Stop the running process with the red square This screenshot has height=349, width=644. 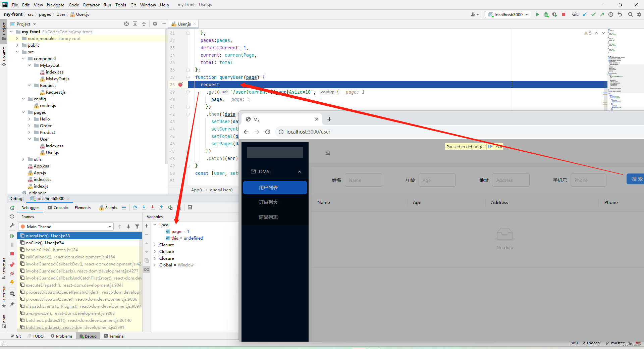point(564,14)
